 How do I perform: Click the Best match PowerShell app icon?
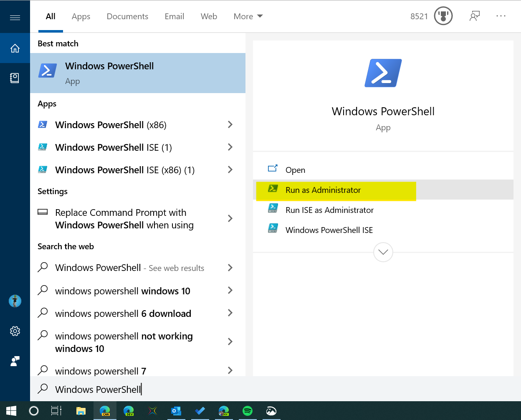coord(48,71)
